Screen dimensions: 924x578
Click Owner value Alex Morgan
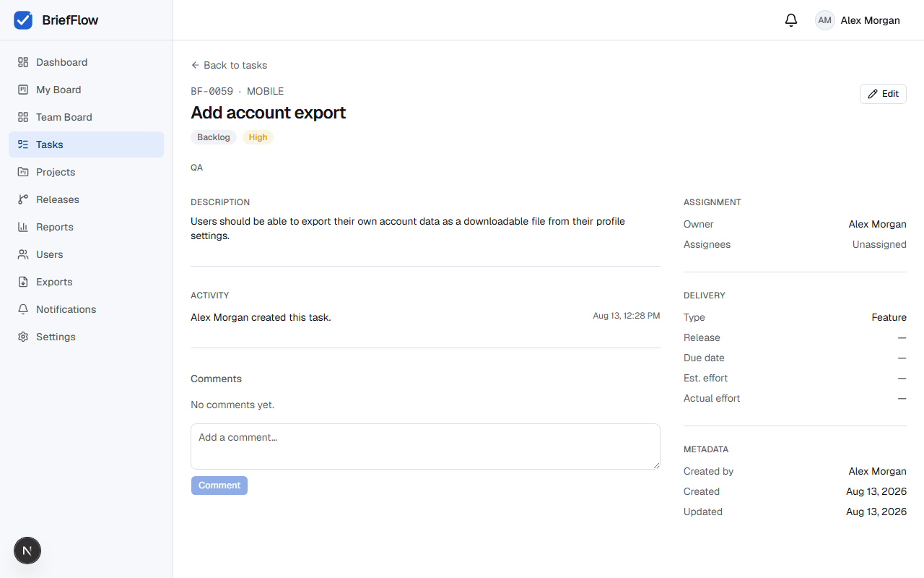click(x=878, y=224)
